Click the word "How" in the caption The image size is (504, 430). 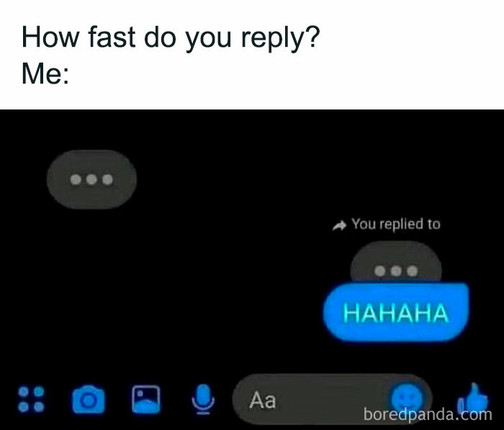(50, 37)
